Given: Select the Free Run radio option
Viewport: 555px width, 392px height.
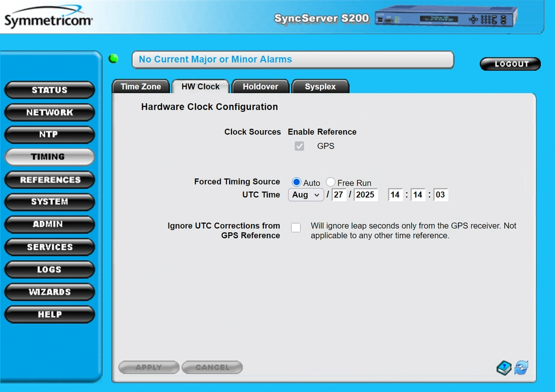Looking at the screenshot, I should (330, 182).
